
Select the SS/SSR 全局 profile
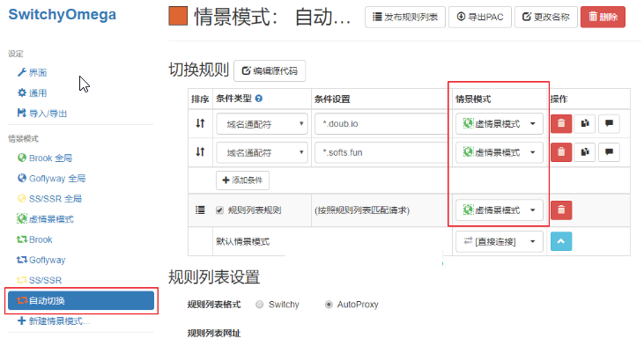pyautogui.click(x=49, y=199)
